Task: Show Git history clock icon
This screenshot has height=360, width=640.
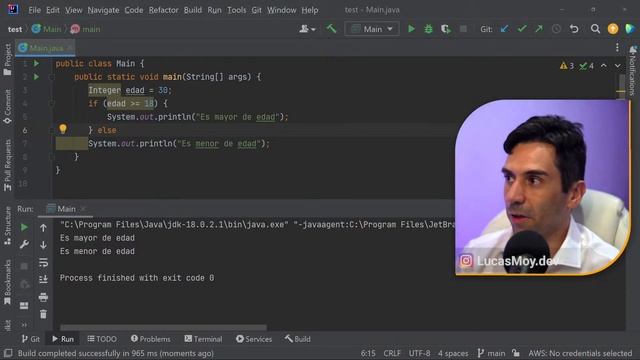Action: [x=556, y=29]
